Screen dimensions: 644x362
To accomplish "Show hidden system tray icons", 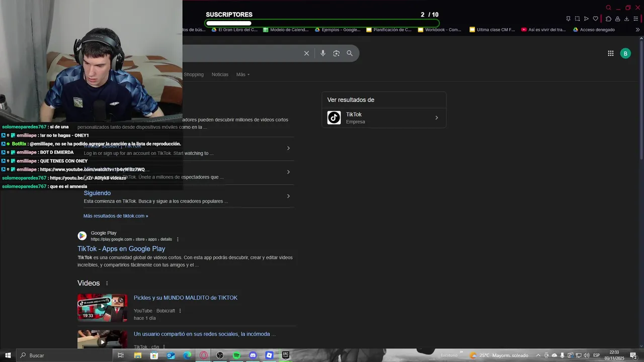I will point(538,355).
